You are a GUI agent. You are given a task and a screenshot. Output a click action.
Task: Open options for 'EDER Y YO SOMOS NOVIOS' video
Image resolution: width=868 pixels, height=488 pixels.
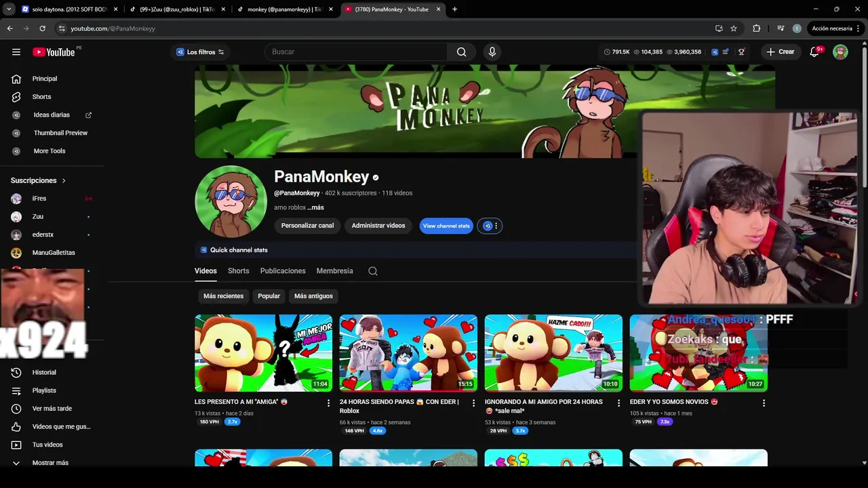coord(764,403)
